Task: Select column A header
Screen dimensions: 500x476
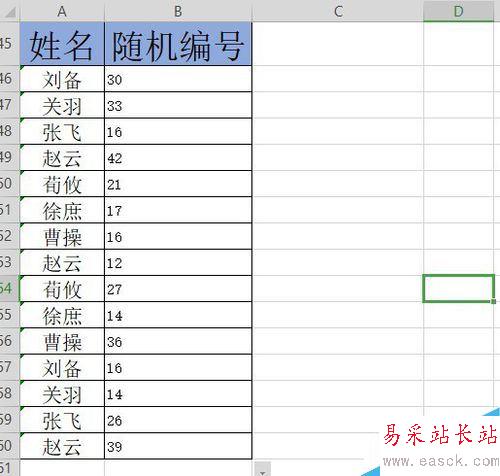Action: pyautogui.click(x=62, y=11)
